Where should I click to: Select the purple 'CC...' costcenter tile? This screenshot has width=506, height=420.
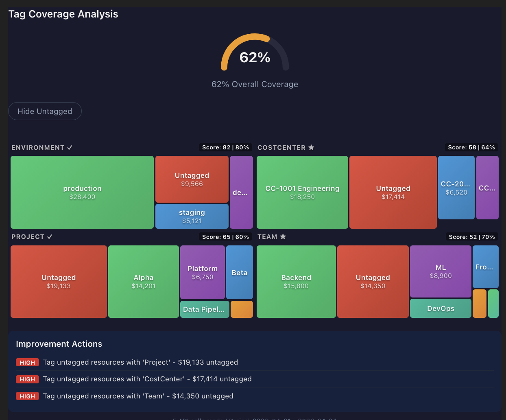[x=487, y=188]
